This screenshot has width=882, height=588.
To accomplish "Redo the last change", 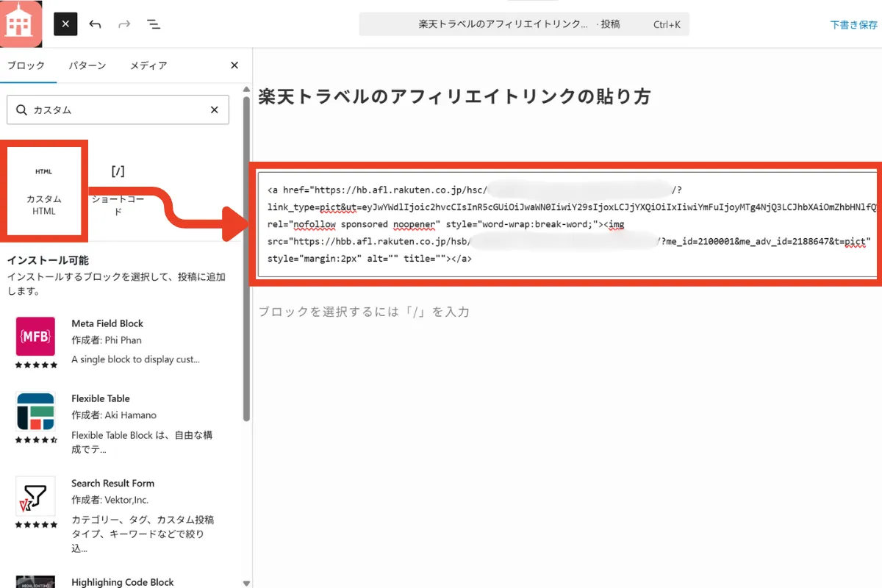I will [124, 24].
